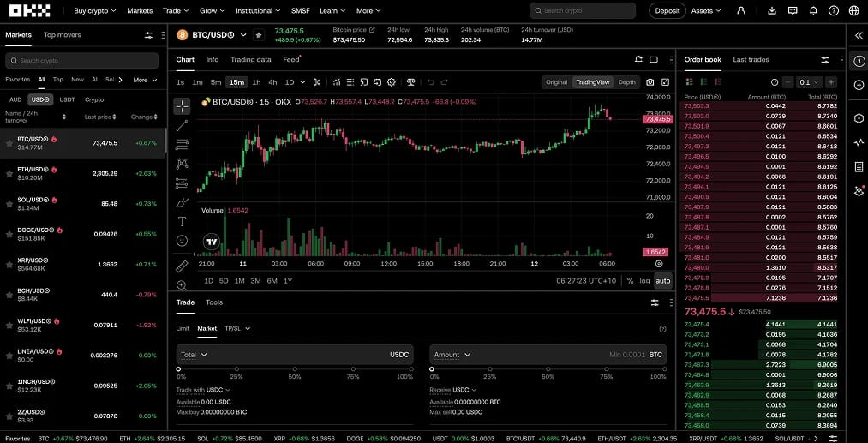Set USDC total slider to 25%

pyautogui.click(x=237, y=368)
